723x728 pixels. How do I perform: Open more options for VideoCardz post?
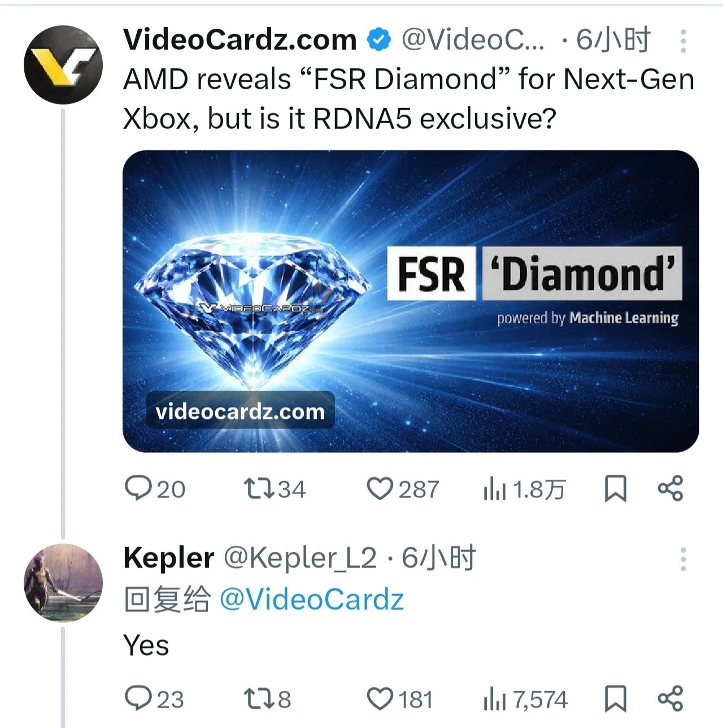[x=683, y=41]
